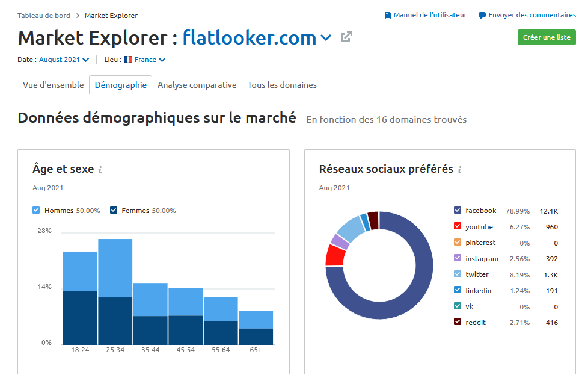This screenshot has height=381, width=588.
Task: Open Manuel de l'utilisateur link
Action: click(x=430, y=16)
